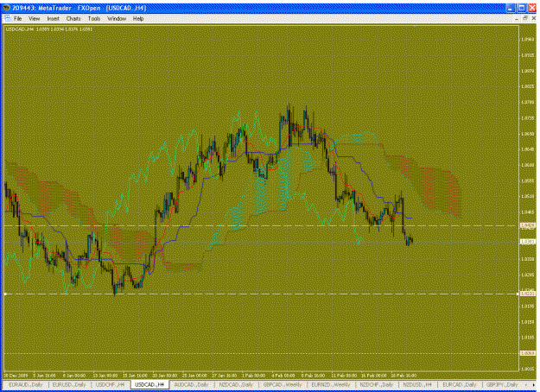Viewport: 540px width, 392px height.
Task: Click the chart document icon beside File
Action: (7, 18)
